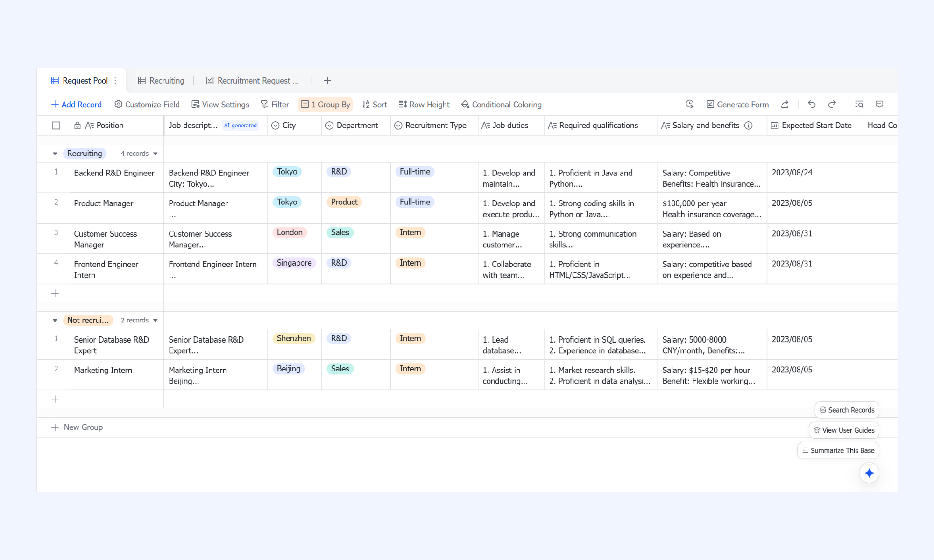Screen dimensions: 934x560
Task: Click Generate Form
Action: coord(737,105)
